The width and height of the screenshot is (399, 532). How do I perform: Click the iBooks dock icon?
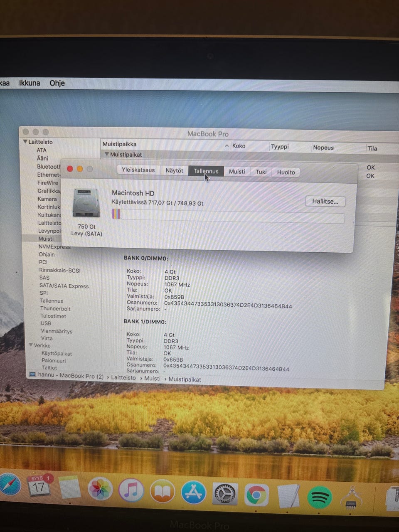coord(162,492)
